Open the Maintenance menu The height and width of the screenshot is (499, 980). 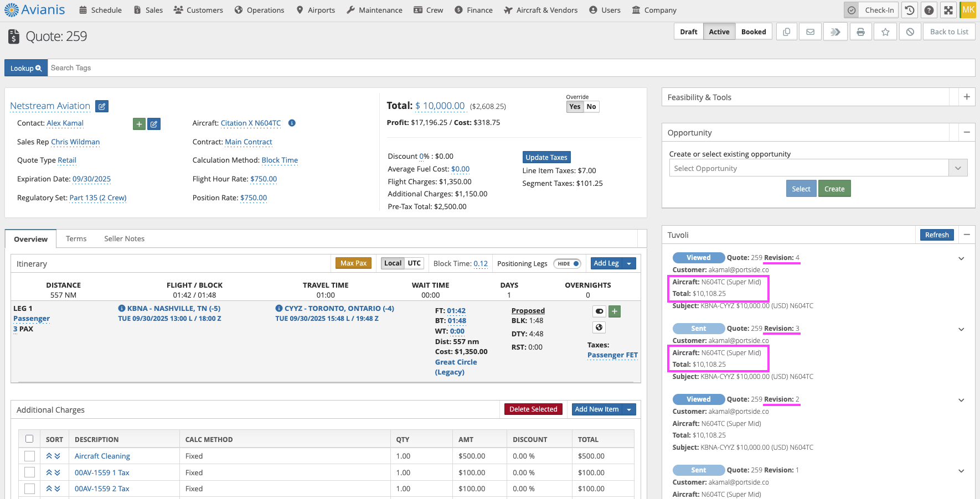[x=374, y=10]
